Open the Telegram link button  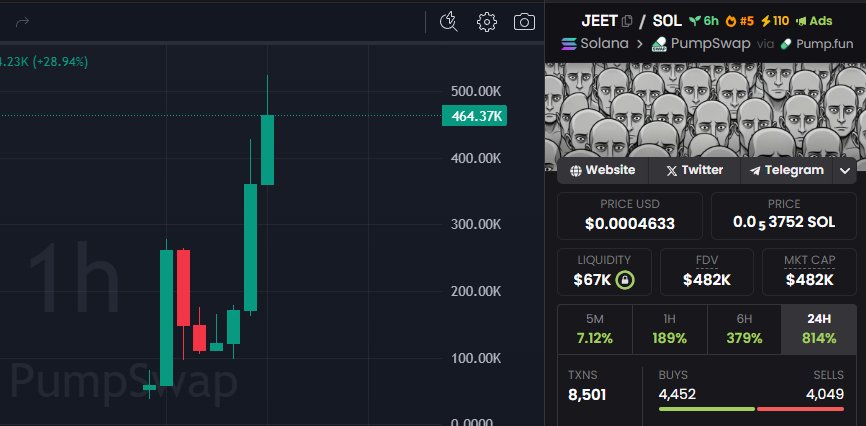tap(785, 170)
